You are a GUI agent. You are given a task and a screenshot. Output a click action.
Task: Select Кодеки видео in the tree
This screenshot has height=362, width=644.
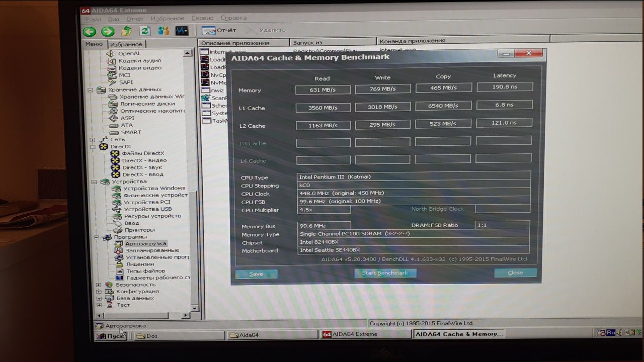(x=140, y=68)
